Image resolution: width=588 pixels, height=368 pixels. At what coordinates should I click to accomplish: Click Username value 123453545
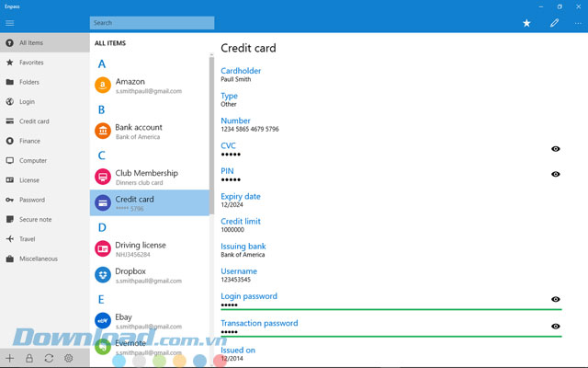tap(235, 280)
